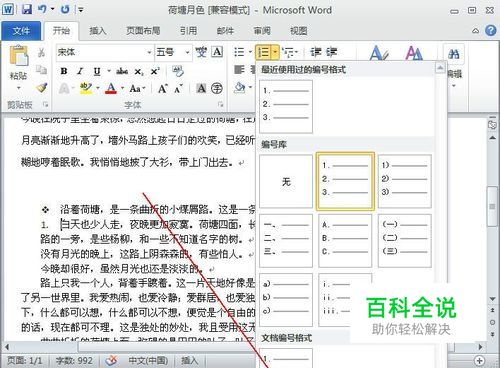The height and width of the screenshot is (368, 500).
Task: Open numbering dropdown arrow
Action: point(275,52)
